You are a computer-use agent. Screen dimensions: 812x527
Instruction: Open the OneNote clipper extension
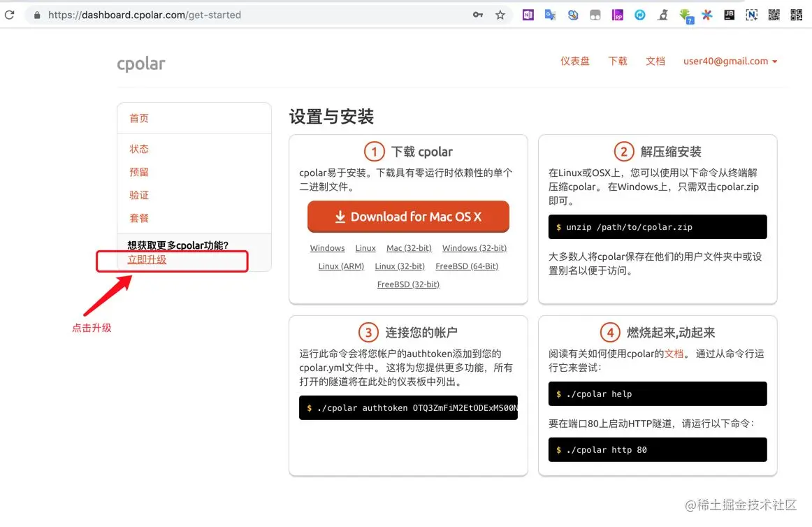coord(528,15)
